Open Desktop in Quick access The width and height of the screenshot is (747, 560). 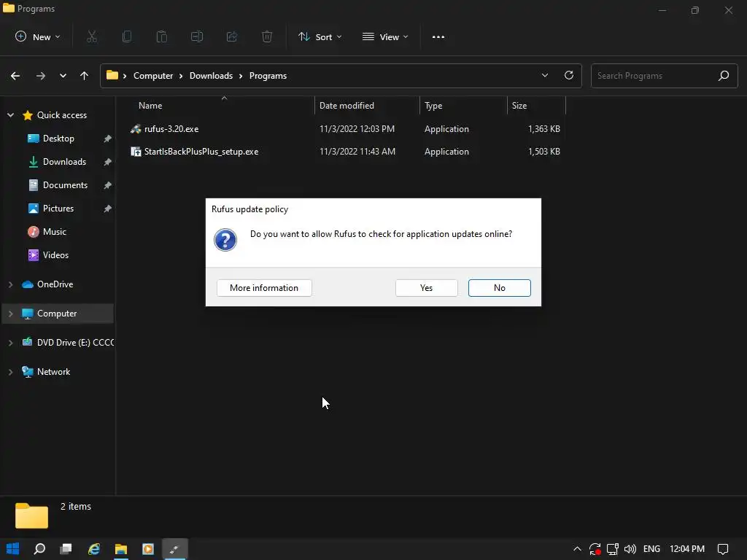58,139
